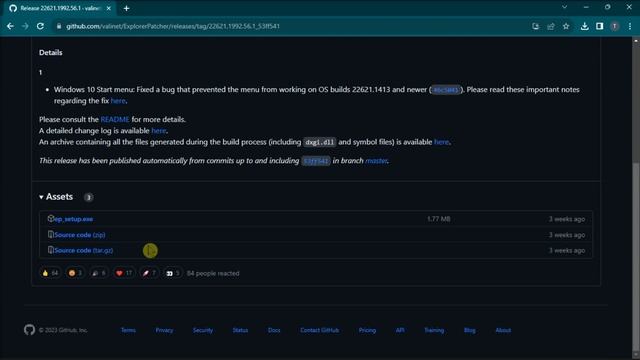
Task: View site info lock icon
Action: tap(59, 26)
